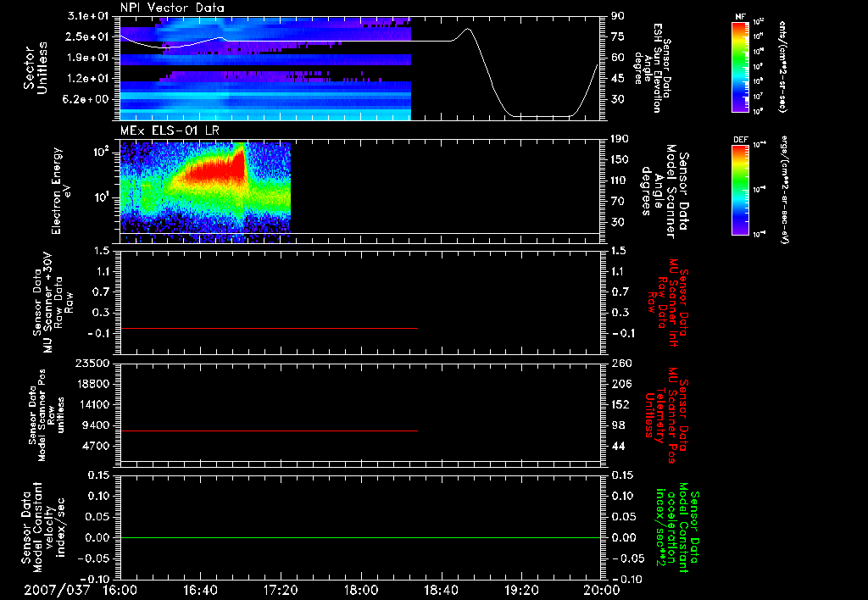Click the "18:40" time axis label
868x600 pixels.
[441, 590]
